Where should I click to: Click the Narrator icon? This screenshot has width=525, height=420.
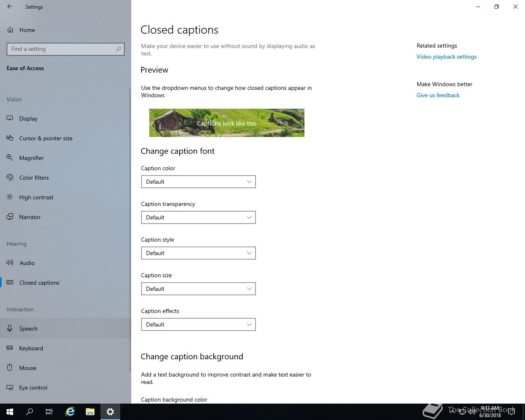click(x=10, y=217)
